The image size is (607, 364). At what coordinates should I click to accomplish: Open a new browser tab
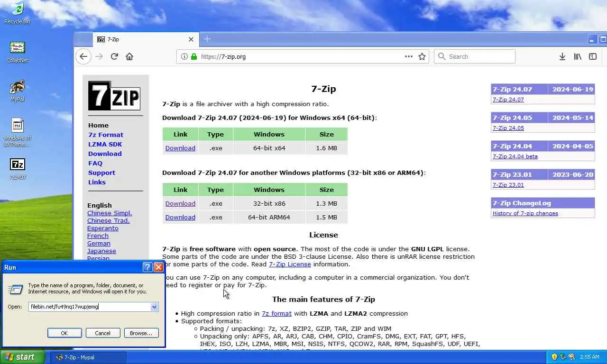[x=207, y=39]
